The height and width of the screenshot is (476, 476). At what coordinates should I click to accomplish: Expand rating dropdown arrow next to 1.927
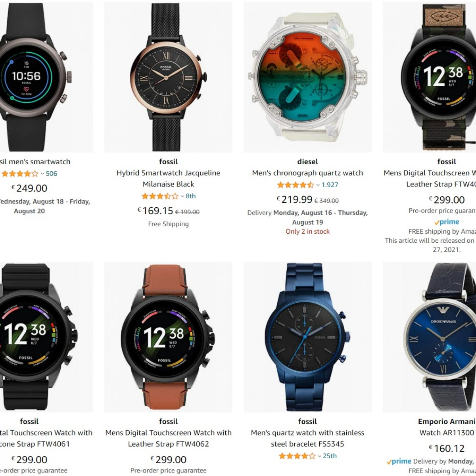tap(318, 185)
